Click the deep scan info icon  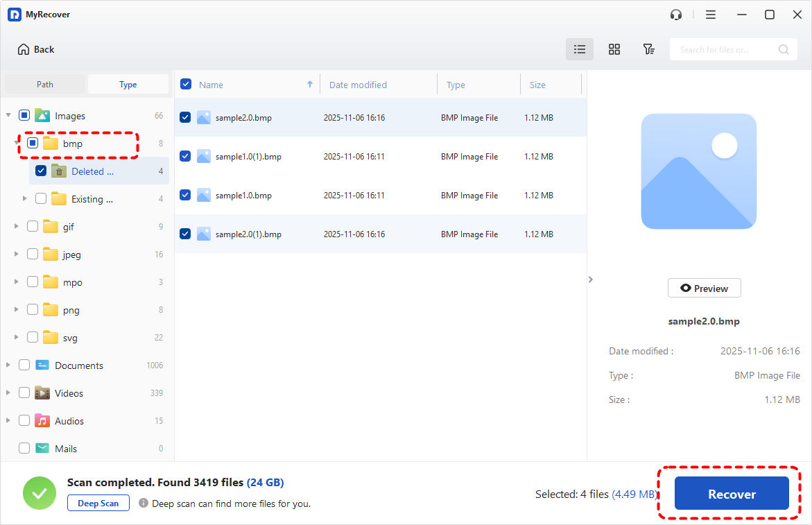143,504
